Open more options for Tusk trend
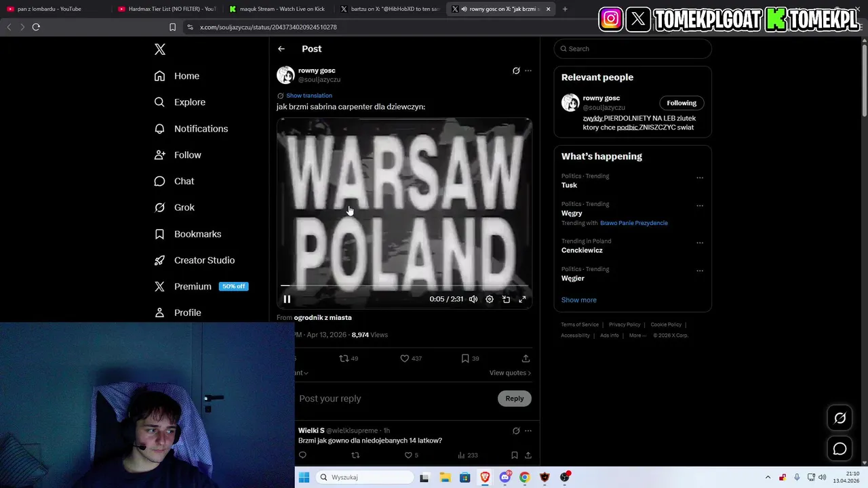Image resolution: width=868 pixels, height=488 pixels. 700,178
